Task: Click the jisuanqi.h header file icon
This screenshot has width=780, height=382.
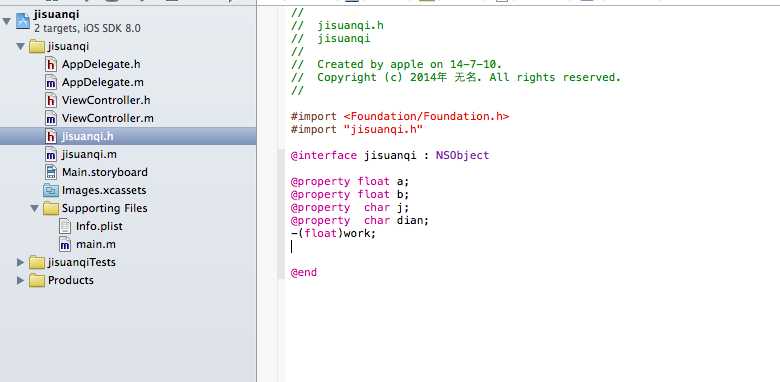Action: coord(51,136)
